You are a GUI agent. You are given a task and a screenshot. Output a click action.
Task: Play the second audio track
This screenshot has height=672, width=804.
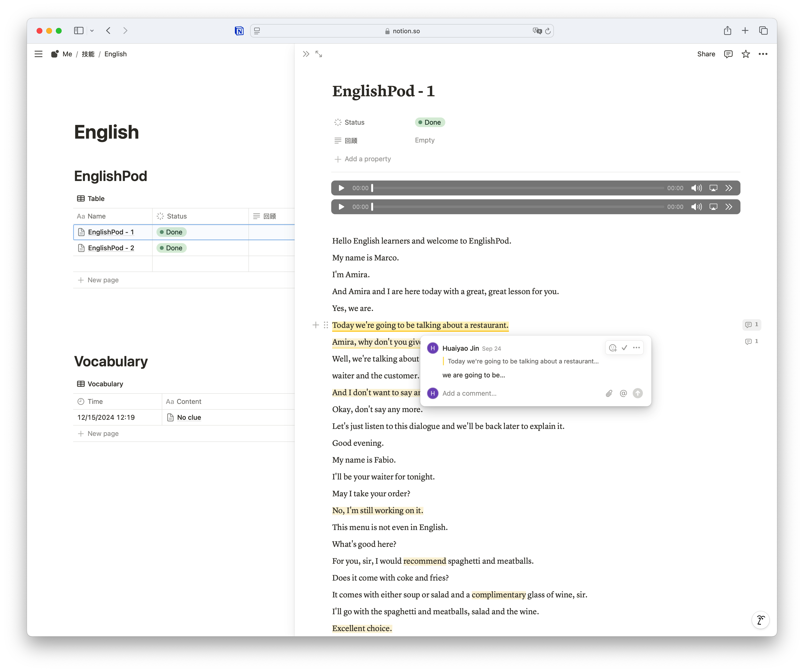[341, 207]
